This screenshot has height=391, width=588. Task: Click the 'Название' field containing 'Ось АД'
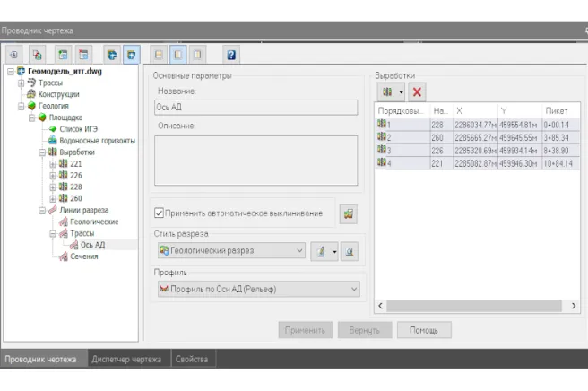click(255, 108)
